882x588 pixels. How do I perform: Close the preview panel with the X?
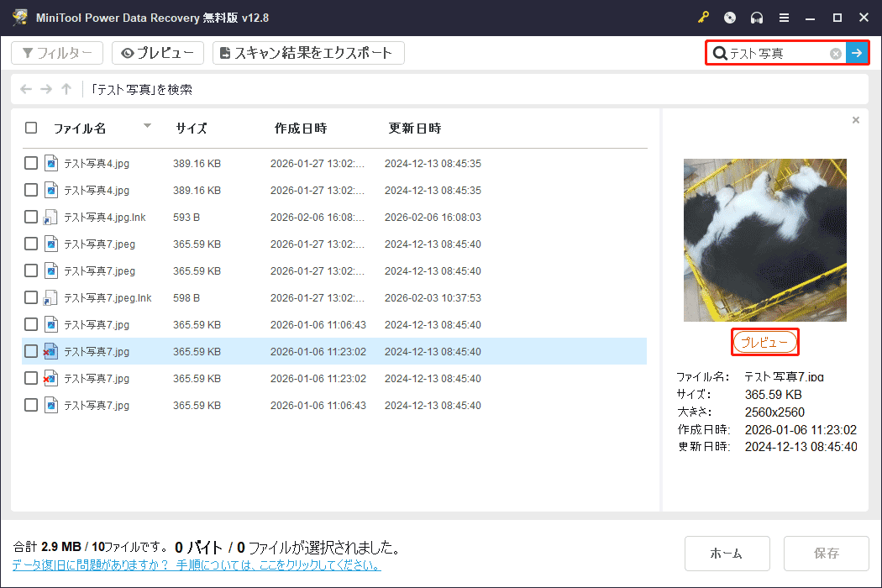855,119
